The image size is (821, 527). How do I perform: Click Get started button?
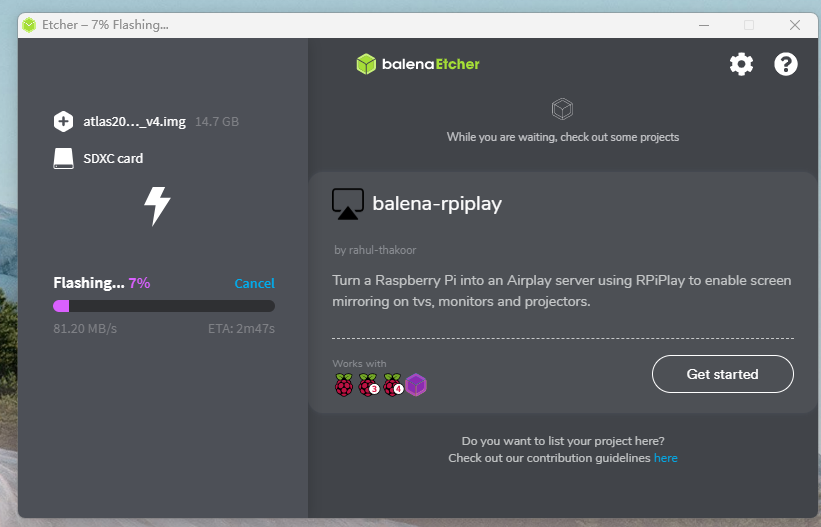click(x=723, y=374)
